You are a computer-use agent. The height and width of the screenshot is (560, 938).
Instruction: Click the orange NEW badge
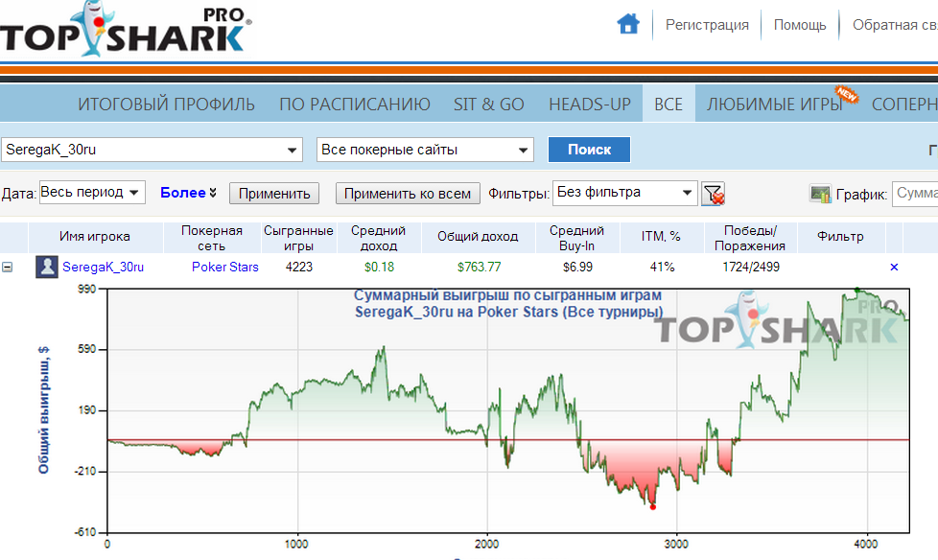click(847, 95)
